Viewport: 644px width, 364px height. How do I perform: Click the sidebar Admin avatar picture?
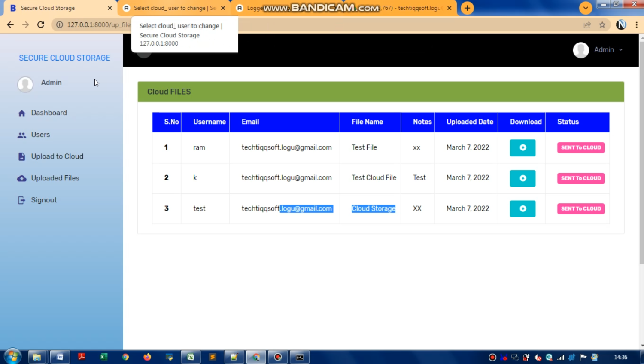[25, 84]
